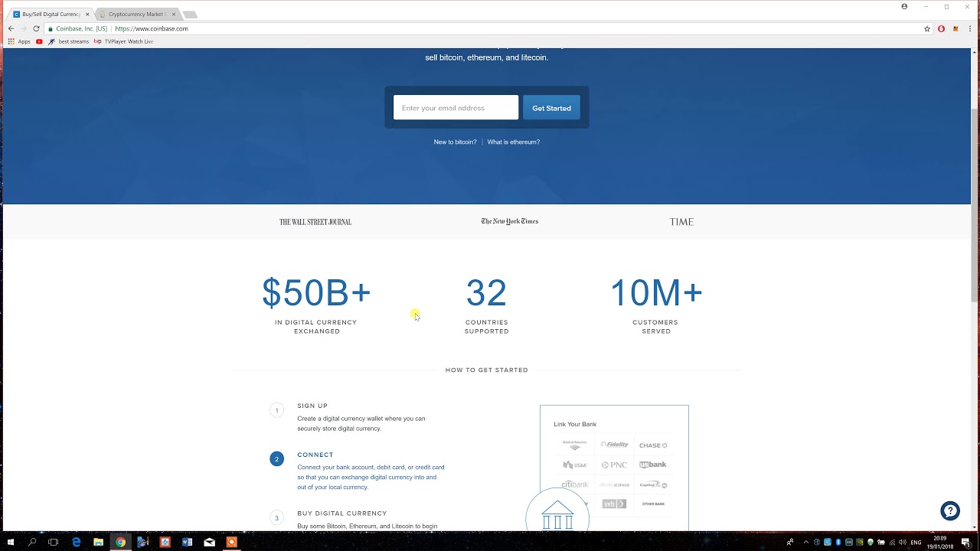980x551 pixels.
Task: Click the browser back arrow
Action: tap(11, 28)
